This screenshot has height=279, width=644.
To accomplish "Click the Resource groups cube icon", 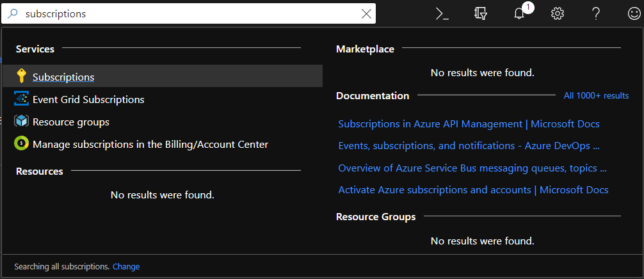I will (22, 122).
